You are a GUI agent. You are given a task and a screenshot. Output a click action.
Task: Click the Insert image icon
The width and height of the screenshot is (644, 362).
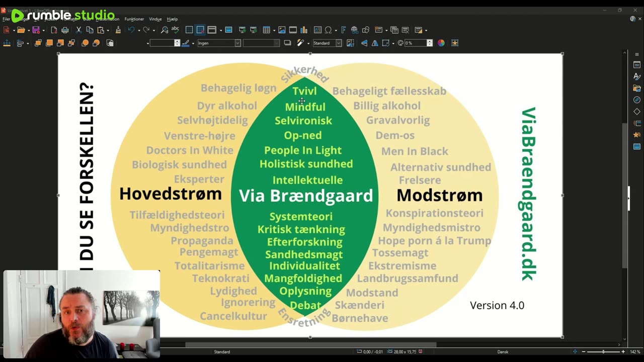pyautogui.click(x=282, y=30)
